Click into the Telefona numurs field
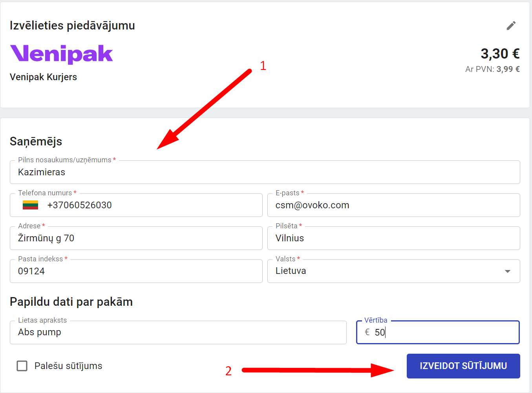532x393 pixels. tap(136, 205)
